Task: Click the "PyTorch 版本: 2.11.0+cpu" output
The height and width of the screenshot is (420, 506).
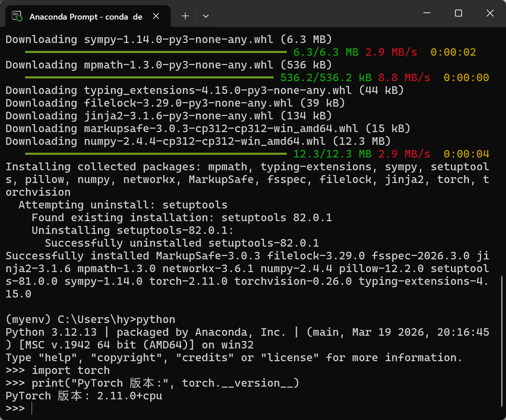Action: click(x=84, y=396)
